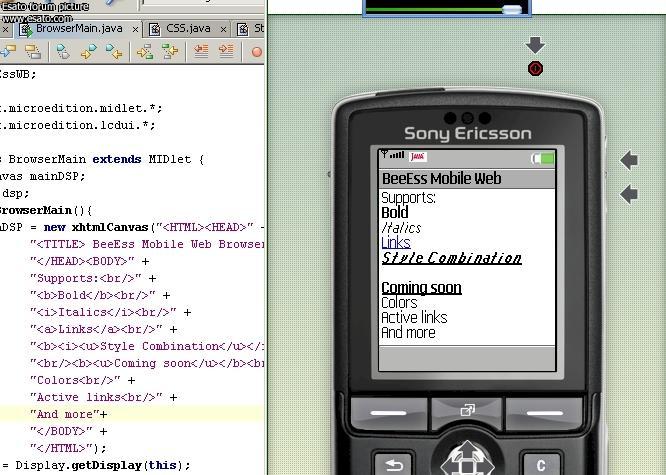This screenshot has width=666, height=475.
Task: Click the teal-and-grey arrows find selection icon
Action: 63,52
